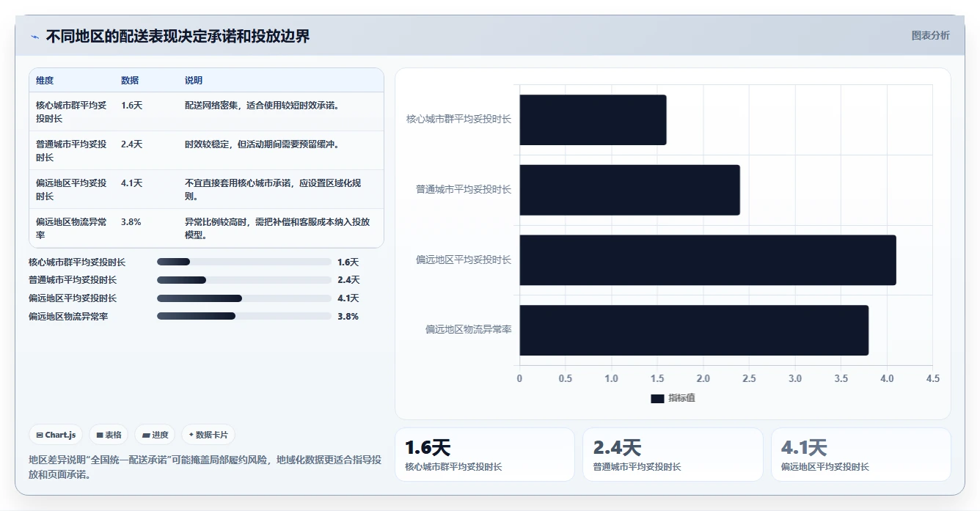Click the square icon inside the 表格 chip
Image resolution: width=980 pixels, height=511 pixels.
pos(100,435)
